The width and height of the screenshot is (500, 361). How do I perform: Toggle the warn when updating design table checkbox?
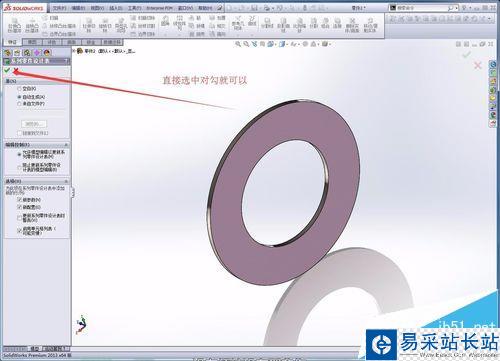coord(19,218)
